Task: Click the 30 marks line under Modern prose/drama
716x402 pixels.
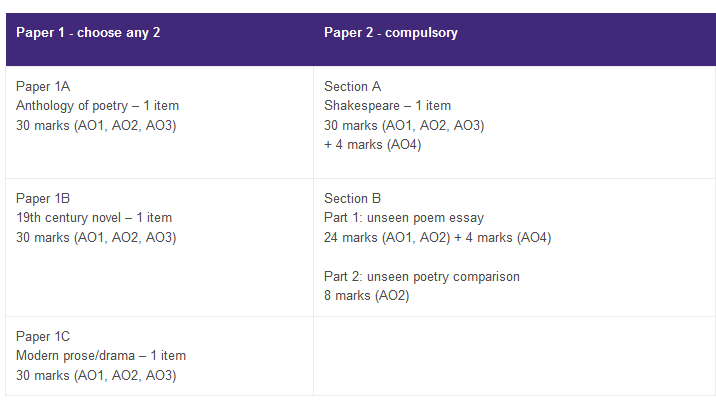Action: coord(96,375)
